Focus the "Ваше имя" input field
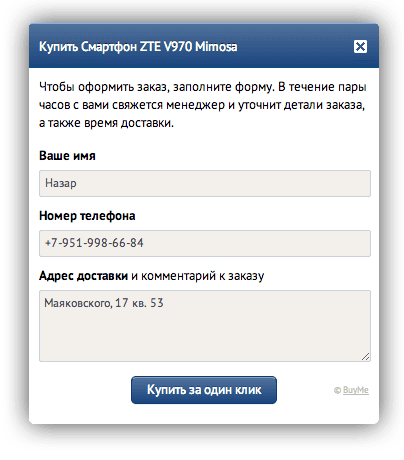 coord(205,183)
